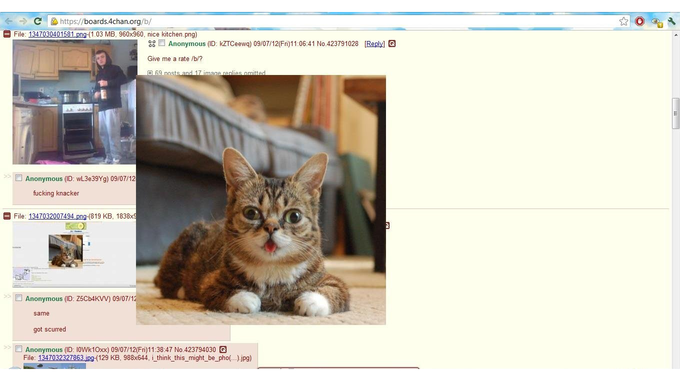Open the Chrome wrench settings menu
Viewport: 680px width, 384px height.
[x=672, y=21]
